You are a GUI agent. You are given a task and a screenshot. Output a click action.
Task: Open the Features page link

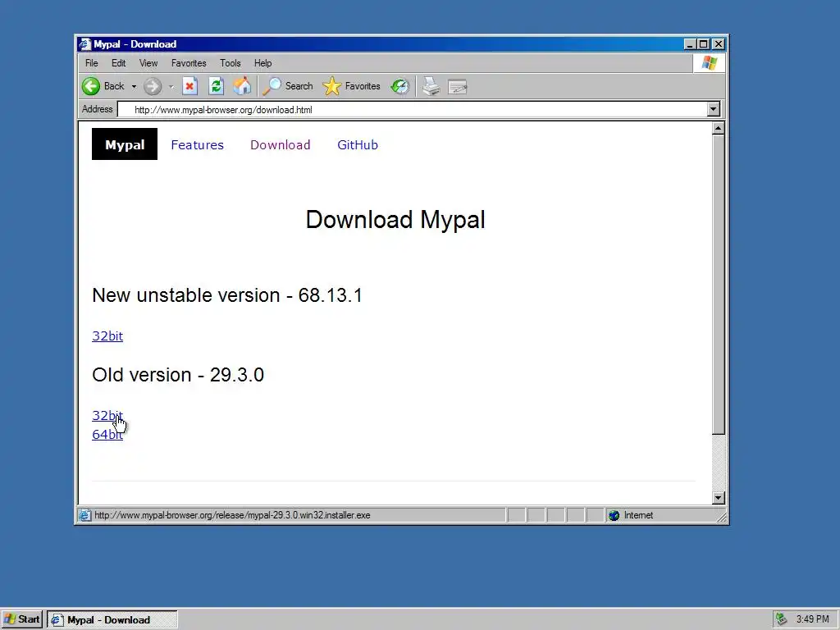(197, 144)
